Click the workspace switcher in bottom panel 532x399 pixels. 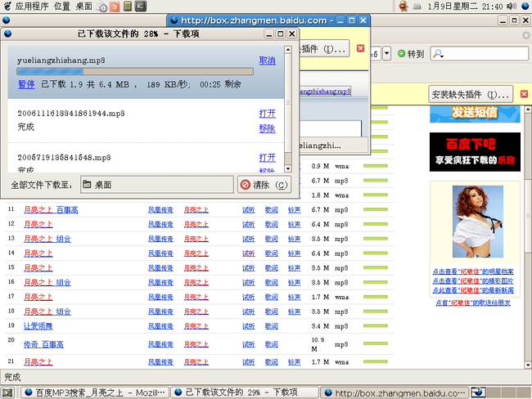(500, 392)
